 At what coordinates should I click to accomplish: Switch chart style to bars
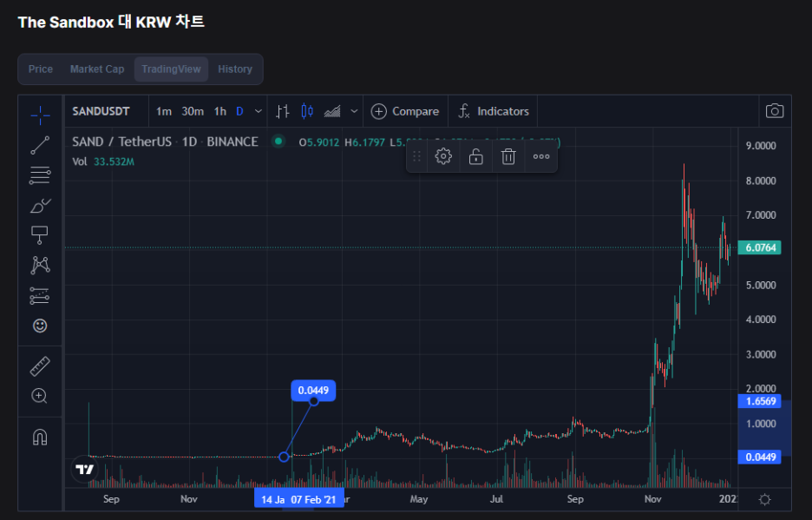click(282, 111)
